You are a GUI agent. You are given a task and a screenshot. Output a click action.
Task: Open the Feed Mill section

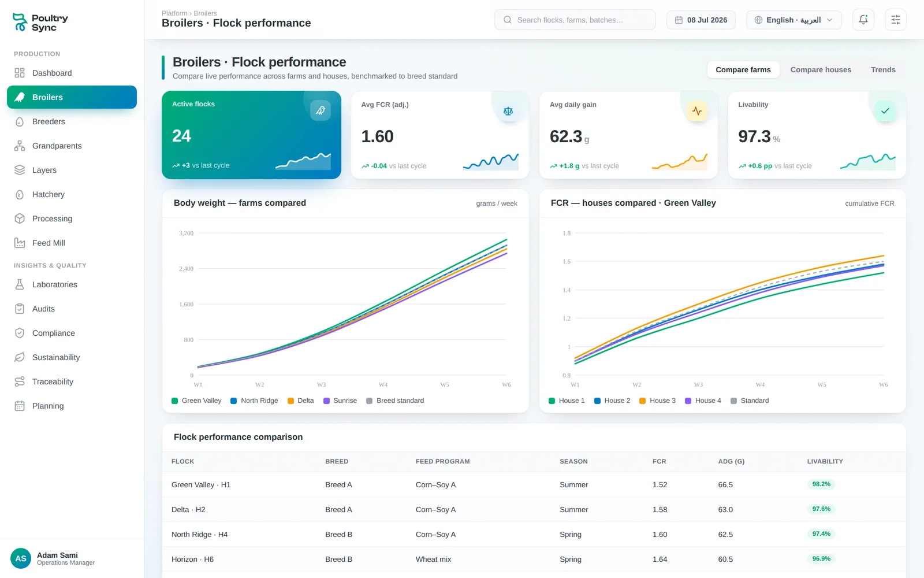point(72,243)
